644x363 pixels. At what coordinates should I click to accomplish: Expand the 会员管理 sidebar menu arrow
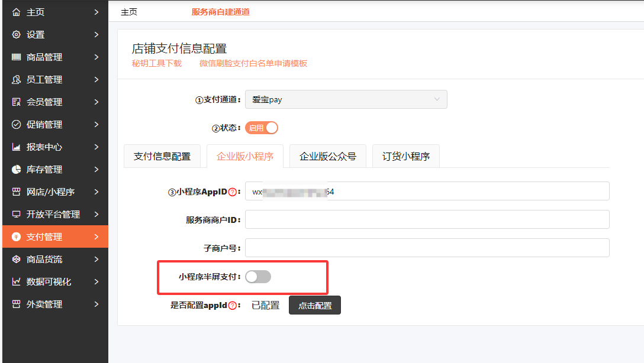point(96,102)
